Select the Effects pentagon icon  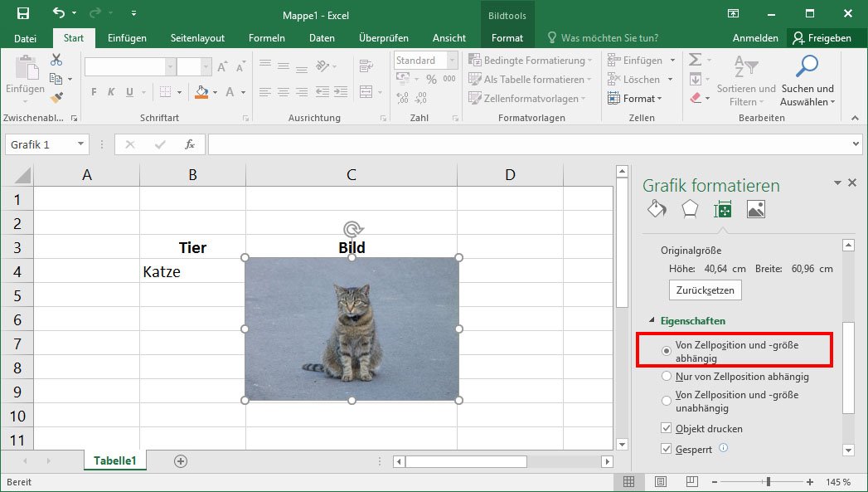coord(690,209)
